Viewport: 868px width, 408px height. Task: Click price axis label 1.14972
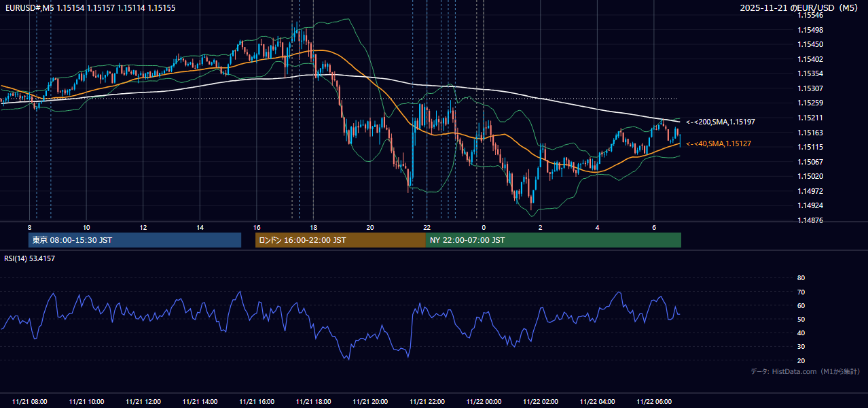[810, 191]
